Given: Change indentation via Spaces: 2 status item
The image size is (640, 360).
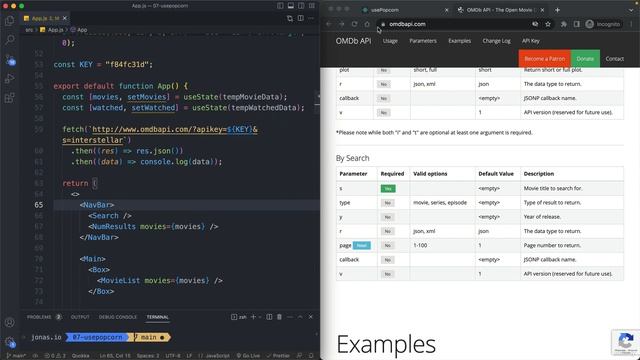Looking at the screenshot, I should pos(148,356).
